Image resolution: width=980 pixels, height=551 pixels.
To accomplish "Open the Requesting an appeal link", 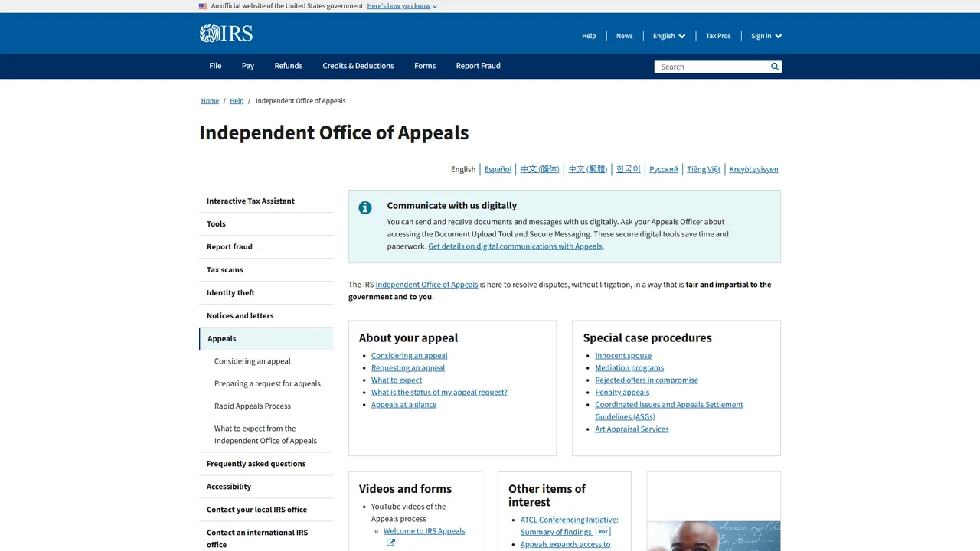I will pos(408,368).
